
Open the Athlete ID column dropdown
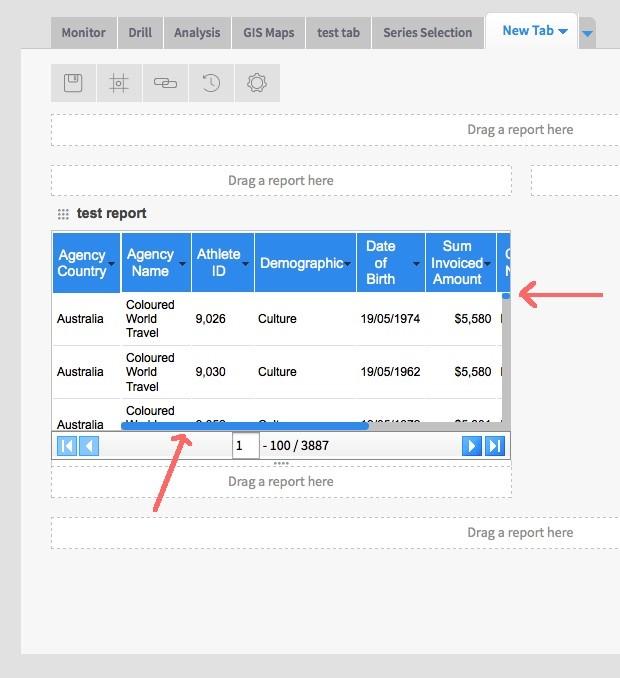246,264
